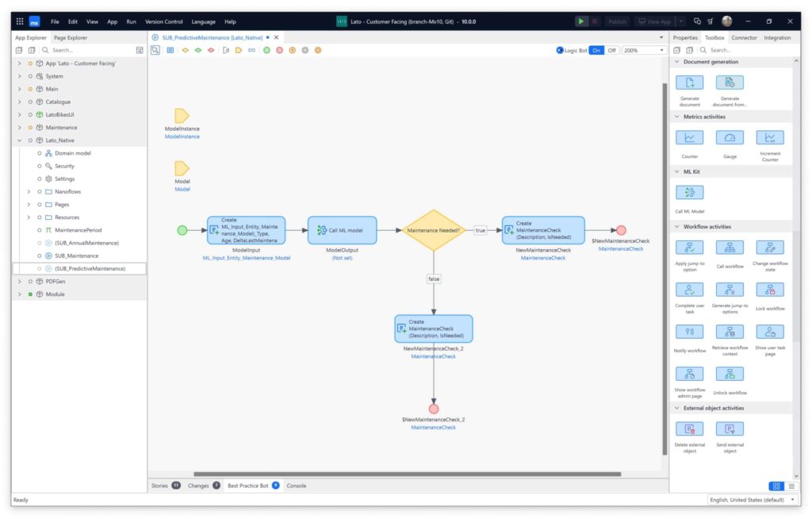Select the Maintenance Needed? decision diamond
The image size is (812, 519).
pos(434,230)
